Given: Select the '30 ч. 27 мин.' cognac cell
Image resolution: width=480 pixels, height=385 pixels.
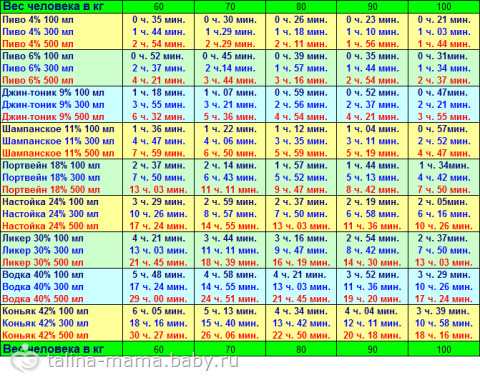Looking at the screenshot, I should (158, 335).
